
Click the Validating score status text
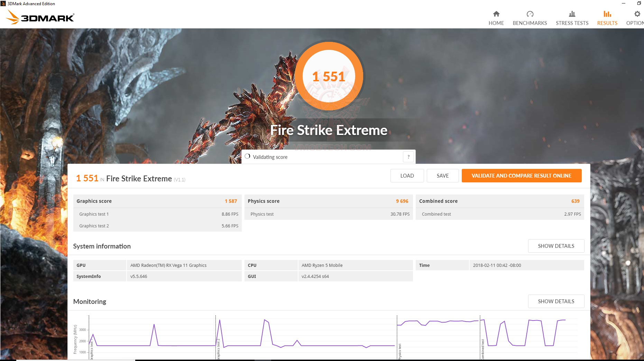270,157
